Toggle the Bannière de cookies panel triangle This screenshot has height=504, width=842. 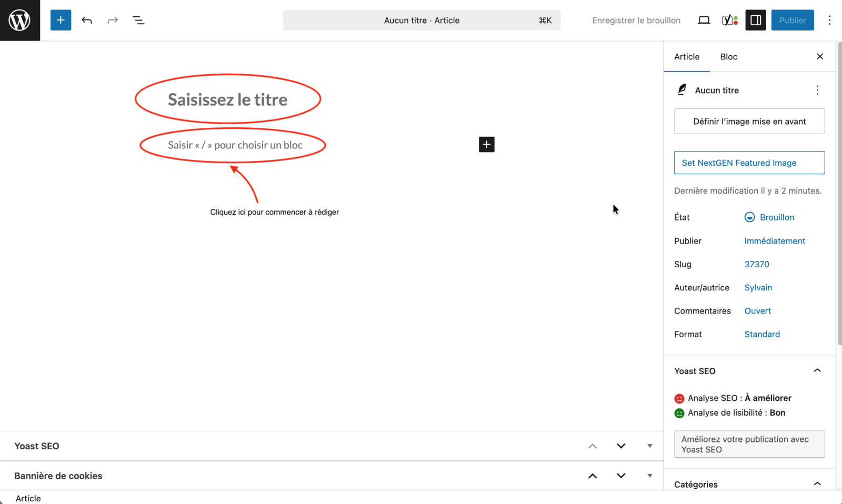[649, 476]
